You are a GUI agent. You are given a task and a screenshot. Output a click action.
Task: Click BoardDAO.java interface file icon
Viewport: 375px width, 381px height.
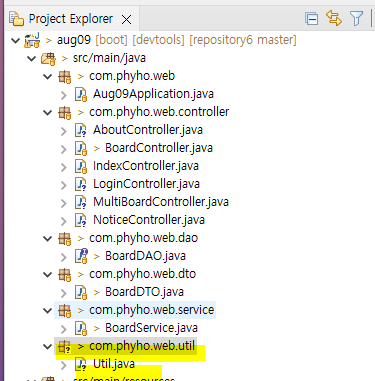(81, 256)
